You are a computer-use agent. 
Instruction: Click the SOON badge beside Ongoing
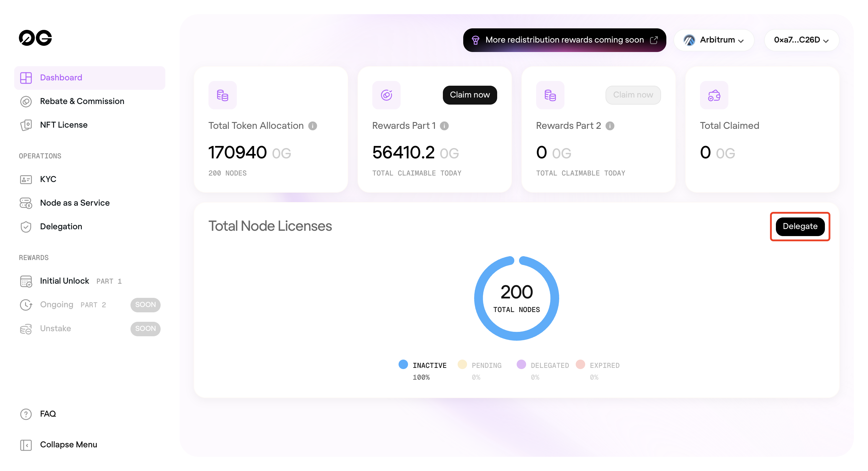(x=145, y=305)
